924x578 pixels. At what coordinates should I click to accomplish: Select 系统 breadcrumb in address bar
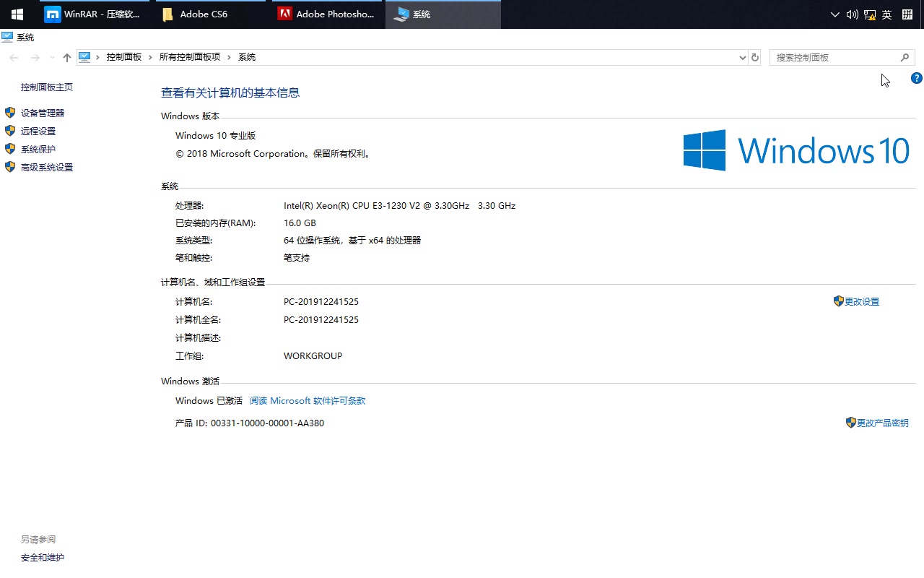click(x=247, y=57)
